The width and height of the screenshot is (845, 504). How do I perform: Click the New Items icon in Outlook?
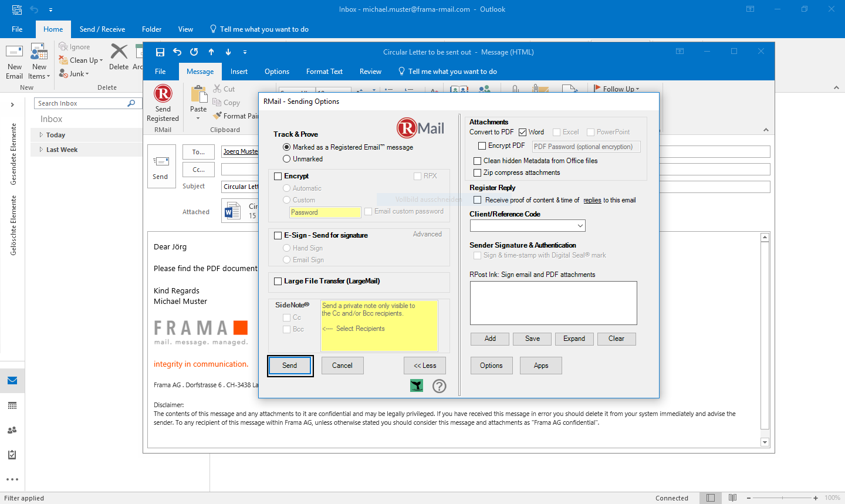39,52
